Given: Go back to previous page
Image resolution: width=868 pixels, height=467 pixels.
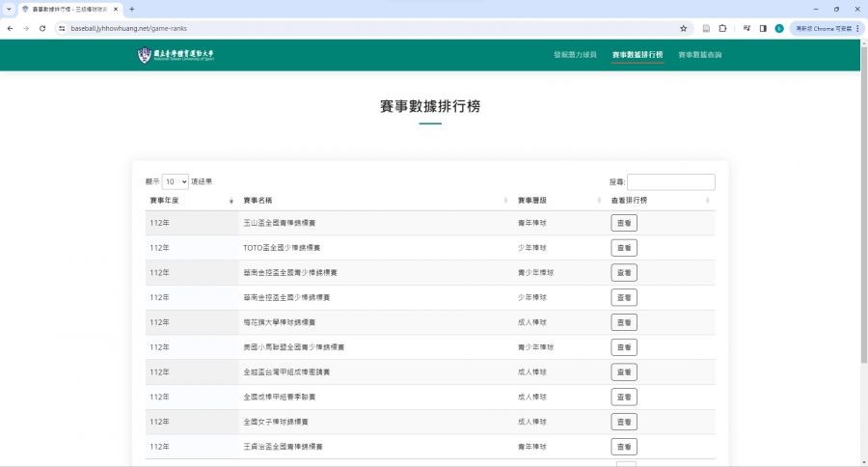Looking at the screenshot, I should 10,28.
